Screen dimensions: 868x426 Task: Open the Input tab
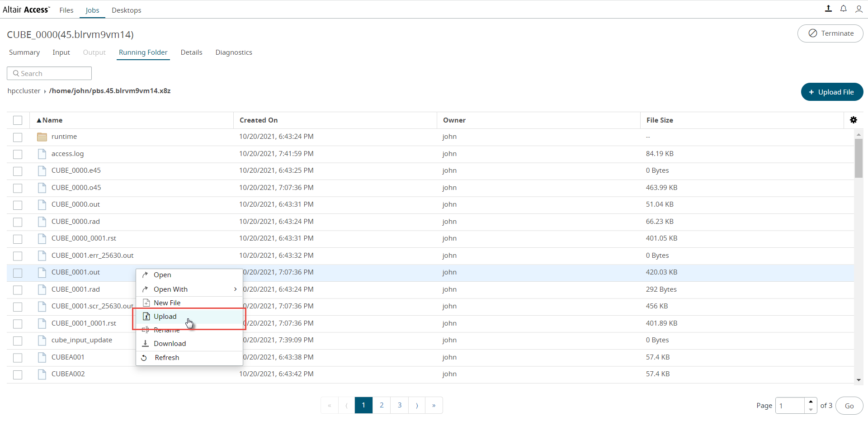point(61,52)
